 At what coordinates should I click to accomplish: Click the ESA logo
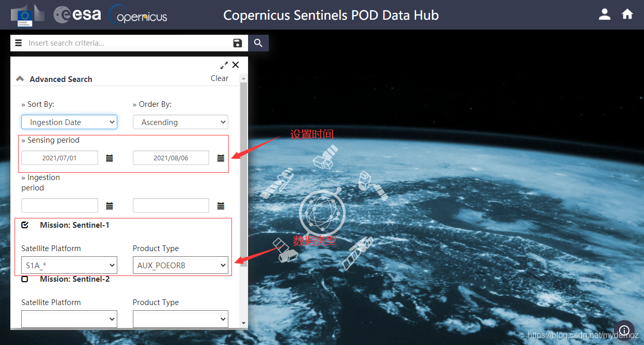coord(77,15)
